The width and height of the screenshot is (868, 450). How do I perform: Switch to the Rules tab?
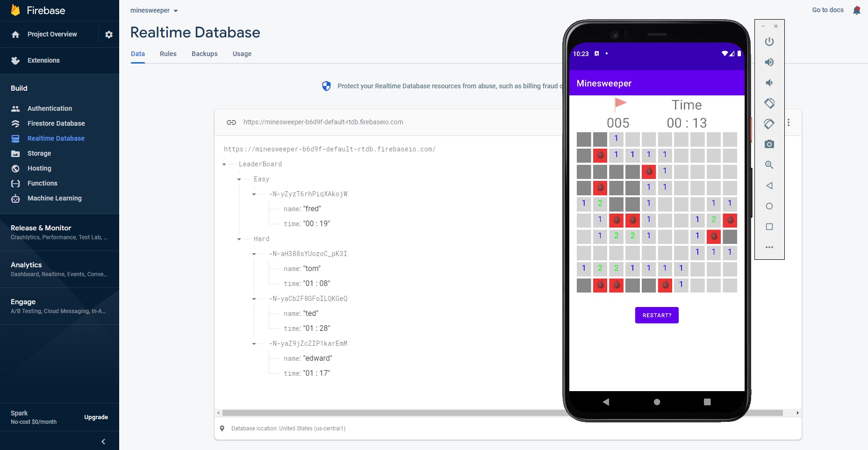(x=168, y=54)
